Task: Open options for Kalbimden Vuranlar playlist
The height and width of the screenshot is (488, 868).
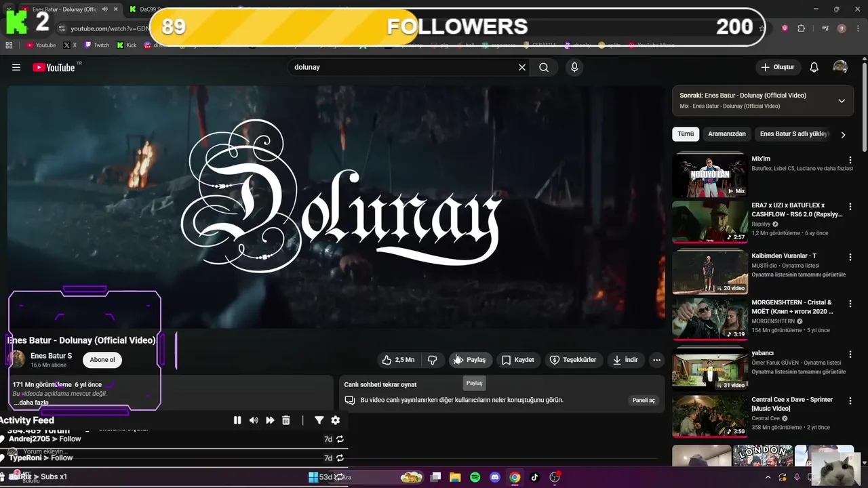Action: (x=850, y=258)
